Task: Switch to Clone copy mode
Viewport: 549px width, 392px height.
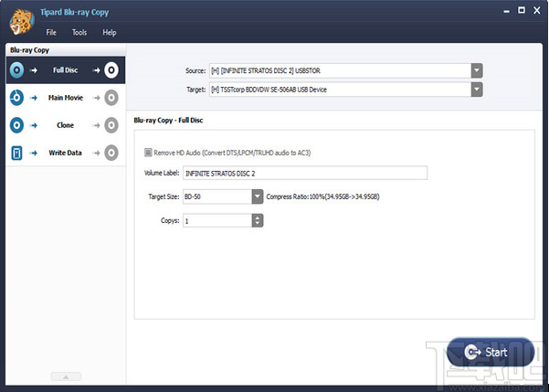Action: (x=66, y=125)
